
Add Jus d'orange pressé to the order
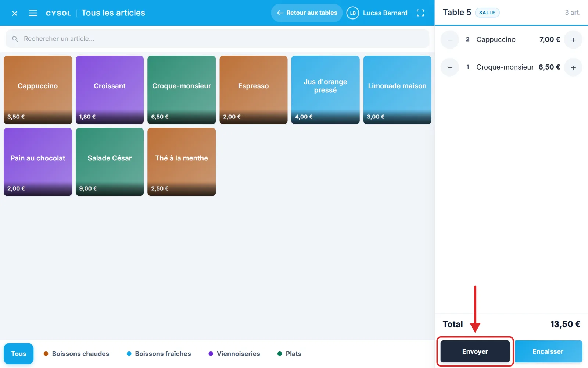[325, 90]
